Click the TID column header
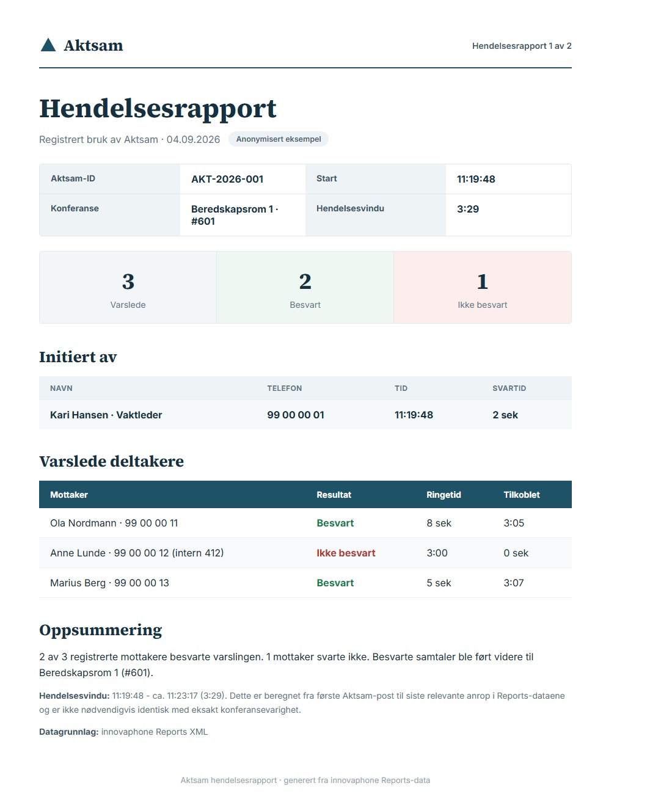The image size is (672, 794). point(401,388)
